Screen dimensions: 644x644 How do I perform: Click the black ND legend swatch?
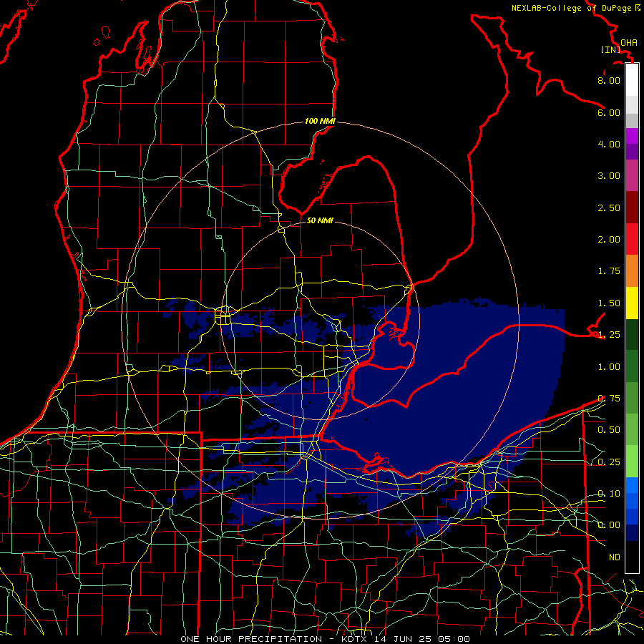pos(632,557)
